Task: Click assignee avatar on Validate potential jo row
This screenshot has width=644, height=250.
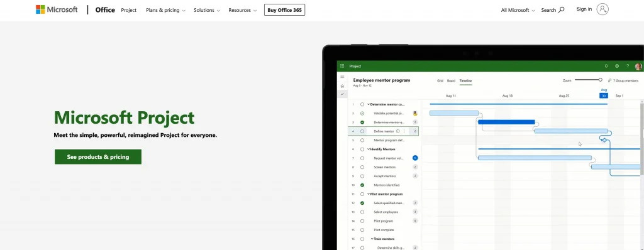Action: coord(415,113)
